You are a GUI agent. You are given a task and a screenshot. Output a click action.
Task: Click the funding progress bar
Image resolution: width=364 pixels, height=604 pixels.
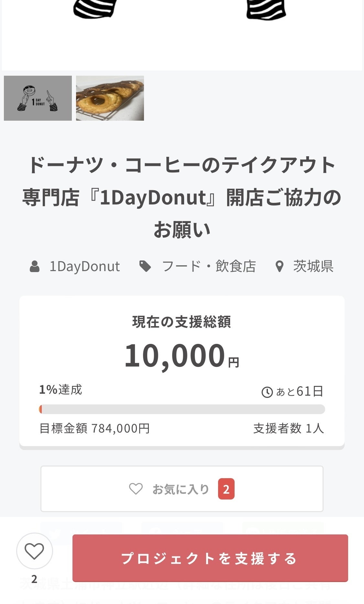(x=182, y=409)
